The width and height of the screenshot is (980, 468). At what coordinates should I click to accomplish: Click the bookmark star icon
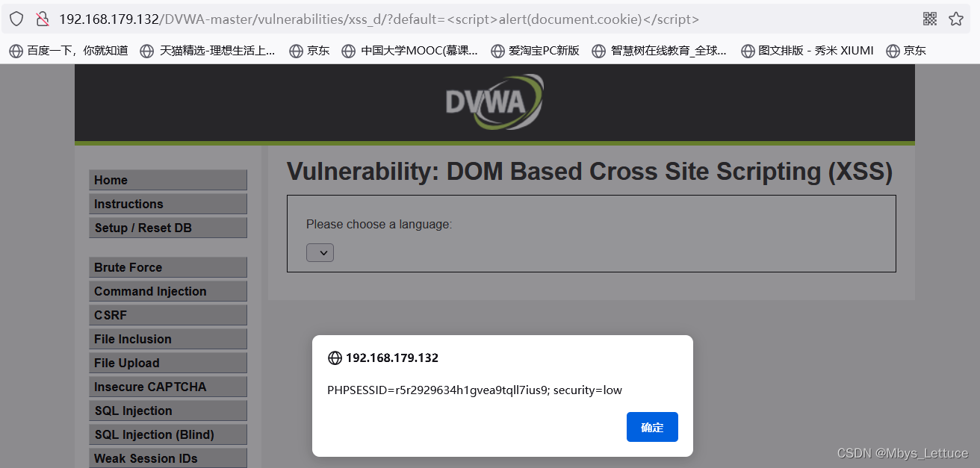[956, 18]
